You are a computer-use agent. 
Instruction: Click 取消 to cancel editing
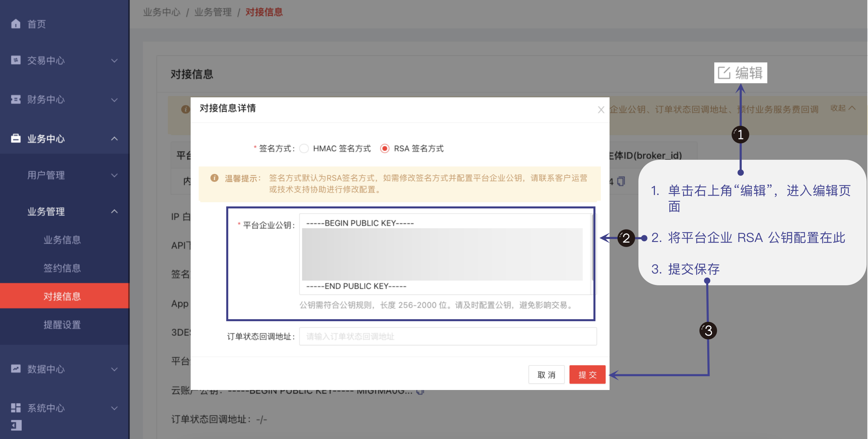[546, 374]
